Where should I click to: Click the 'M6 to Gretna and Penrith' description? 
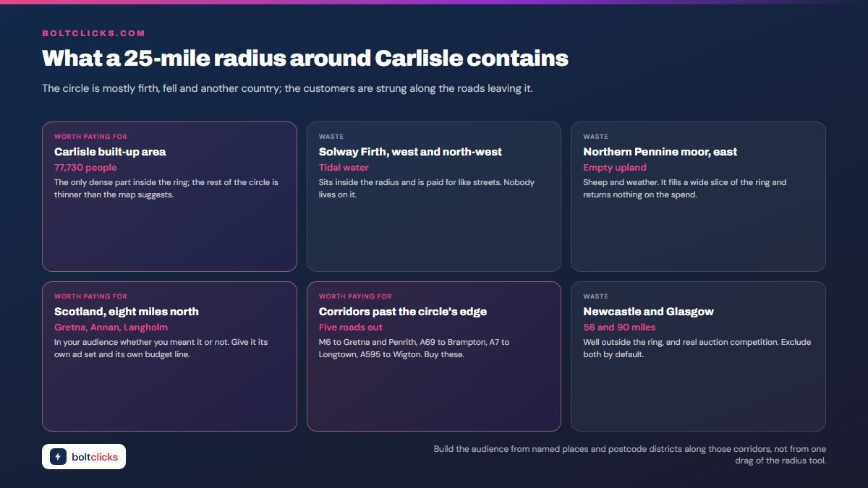point(414,348)
